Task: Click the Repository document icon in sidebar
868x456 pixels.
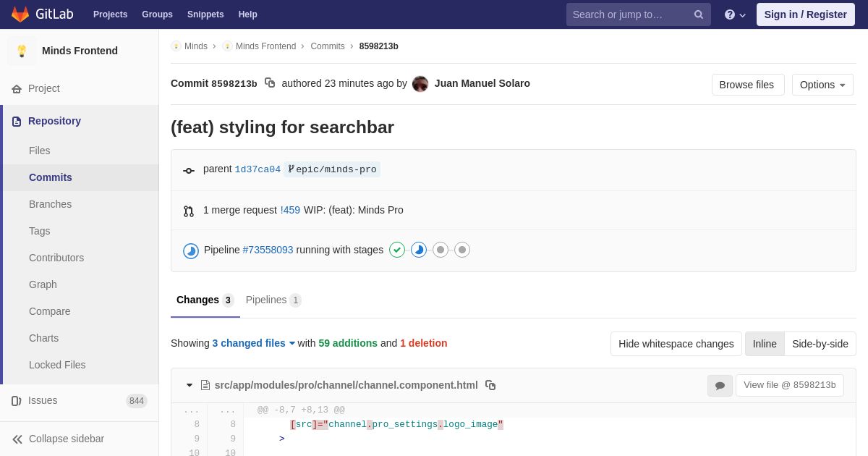Action: [x=17, y=122]
